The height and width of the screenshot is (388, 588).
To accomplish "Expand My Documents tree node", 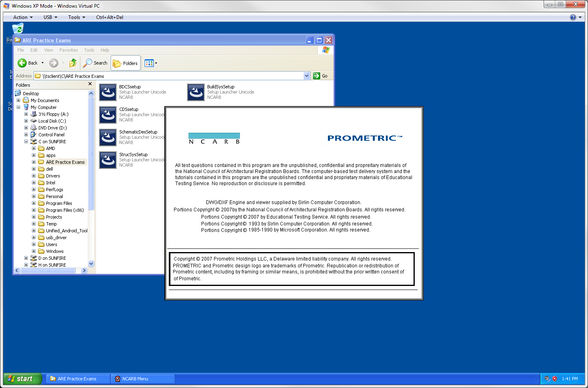I will pos(18,100).
